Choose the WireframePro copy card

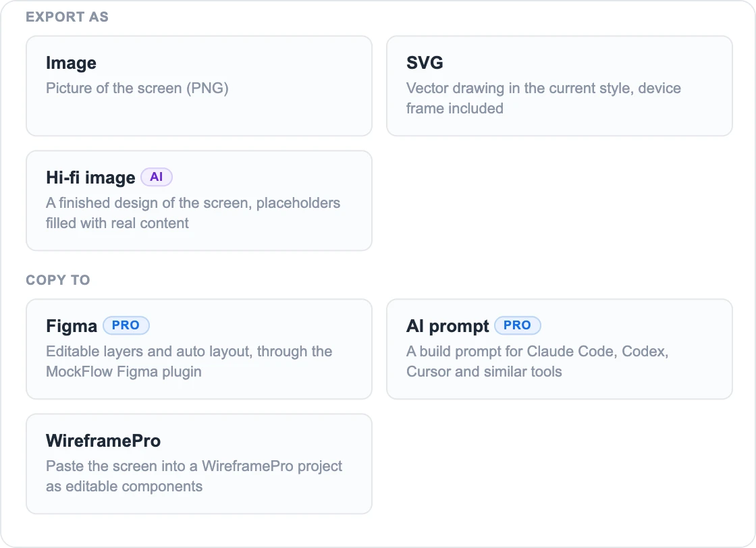(x=198, y=464)
